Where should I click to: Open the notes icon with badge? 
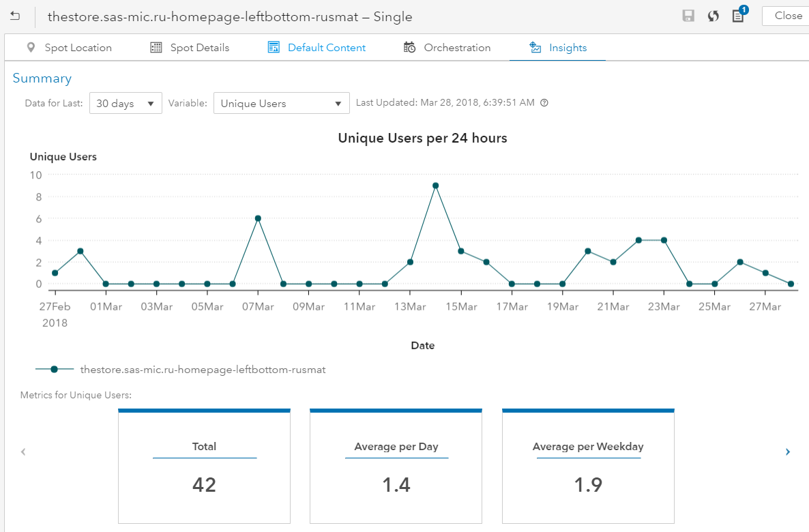pyautogui.click(x=738, y=16)
